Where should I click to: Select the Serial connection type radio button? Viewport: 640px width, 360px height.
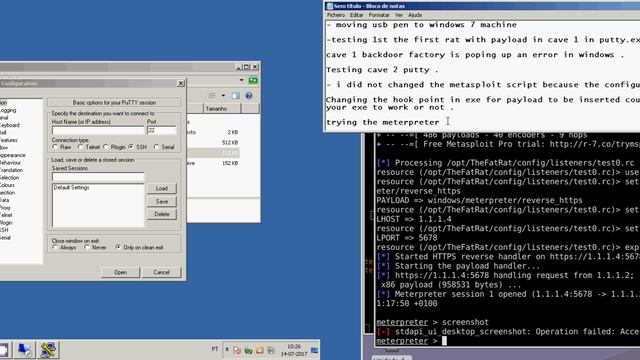(x=156, y=147)
